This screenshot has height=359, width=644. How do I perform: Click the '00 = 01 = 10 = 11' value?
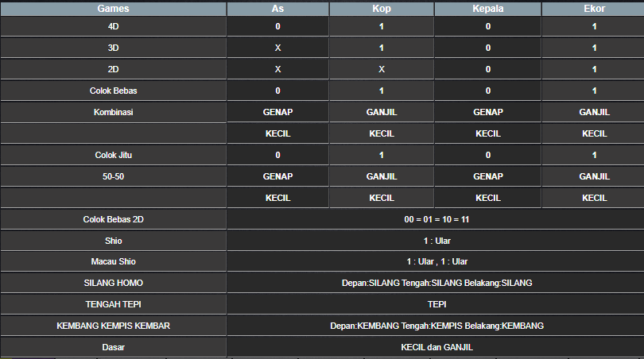pos(436,219)
